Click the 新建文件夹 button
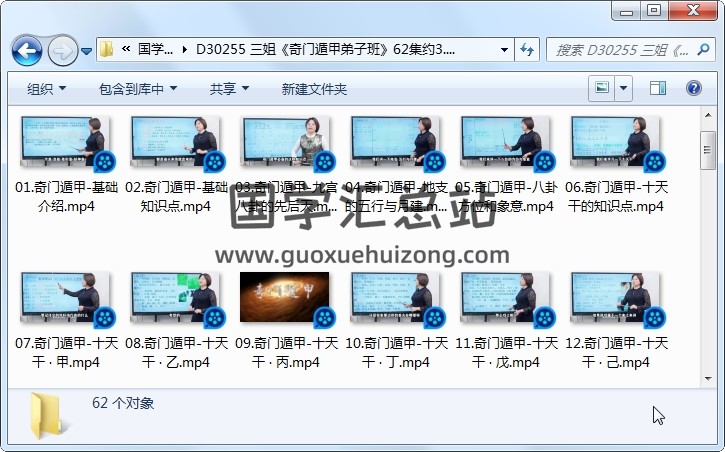The width and height of the screenshot is (725, 452). click(x=314, y=89)
